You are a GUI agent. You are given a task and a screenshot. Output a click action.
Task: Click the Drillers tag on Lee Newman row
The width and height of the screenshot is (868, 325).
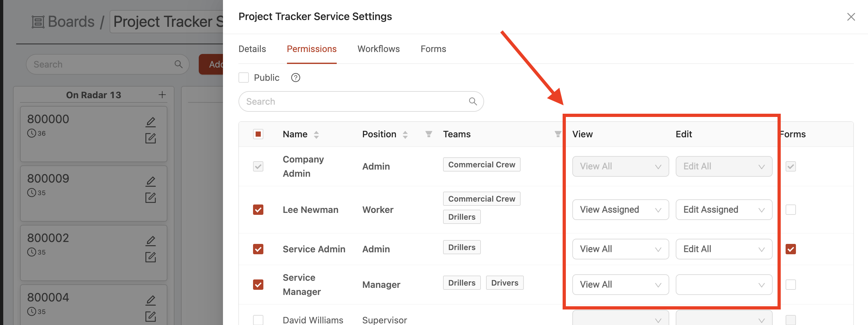click(462, 217)
